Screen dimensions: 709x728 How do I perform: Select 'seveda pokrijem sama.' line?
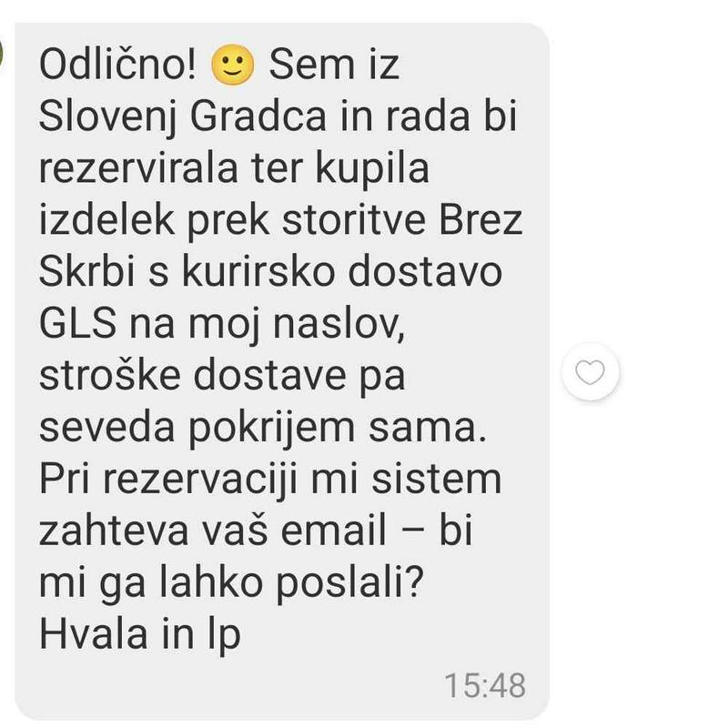pyautogui.click(x=262, y=428)
